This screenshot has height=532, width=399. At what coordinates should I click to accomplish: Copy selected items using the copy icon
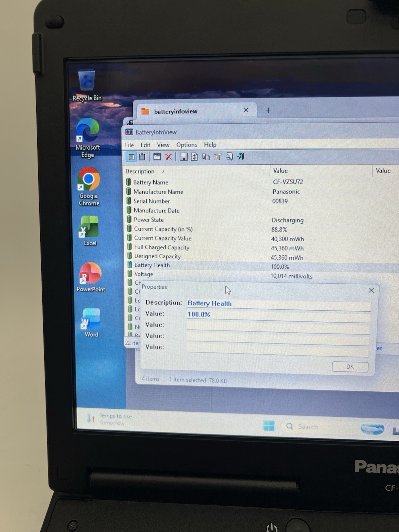coord(206,157)
